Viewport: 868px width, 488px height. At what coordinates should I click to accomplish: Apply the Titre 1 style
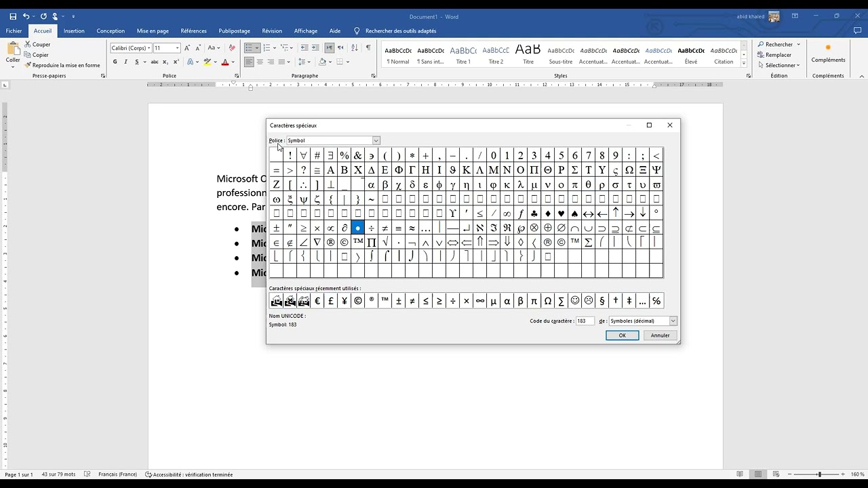tap(463, 54)
